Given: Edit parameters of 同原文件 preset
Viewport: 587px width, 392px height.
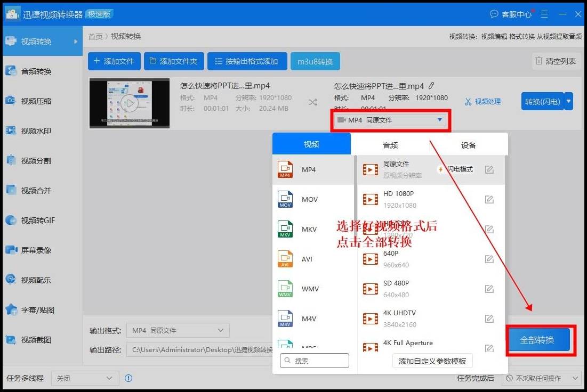Looking at the screenshot, I should point(489,169).
